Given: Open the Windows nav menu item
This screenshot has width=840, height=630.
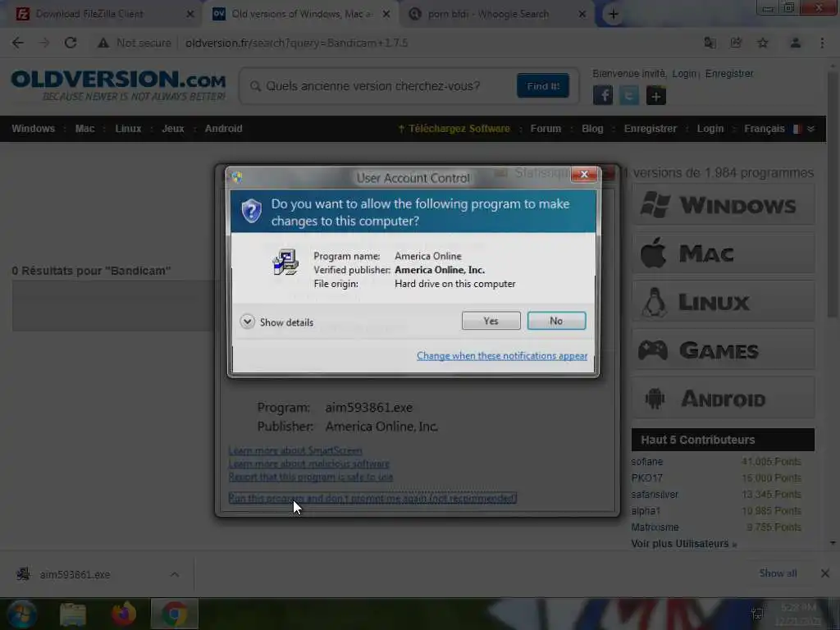Looking at the screenshot, I should [x=33, y=129].
